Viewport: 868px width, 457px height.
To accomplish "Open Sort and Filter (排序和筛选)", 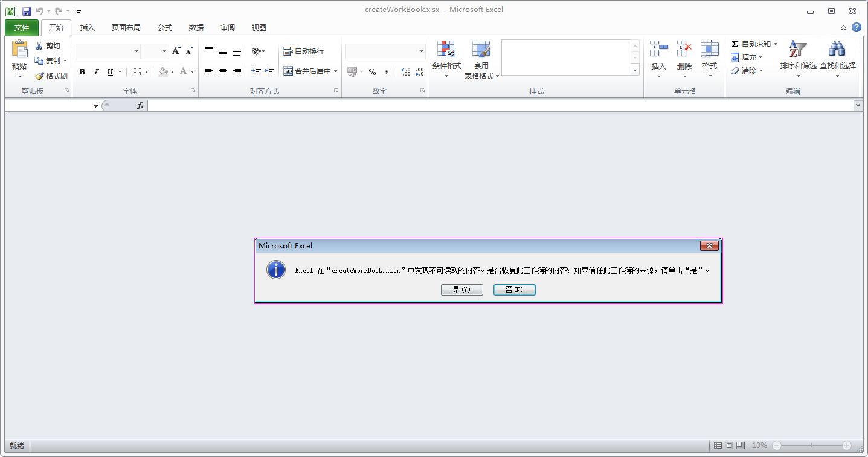I will click(798, 60).
